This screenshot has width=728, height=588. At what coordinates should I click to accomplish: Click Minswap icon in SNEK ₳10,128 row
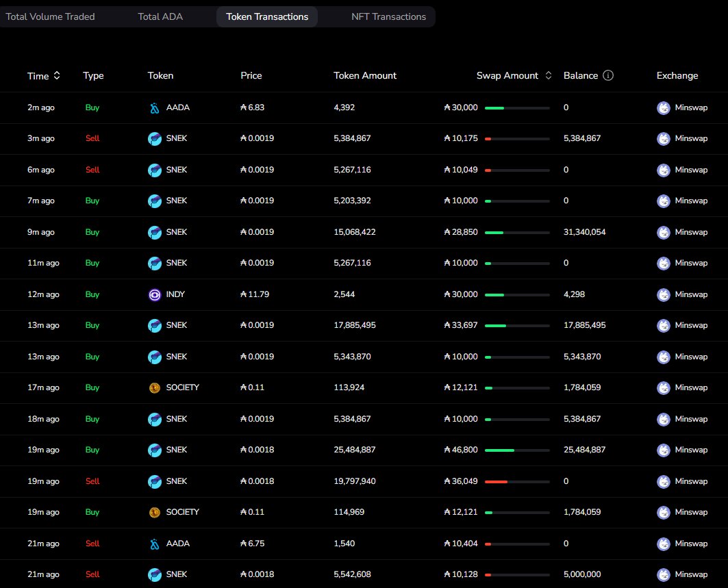[664, 575]
